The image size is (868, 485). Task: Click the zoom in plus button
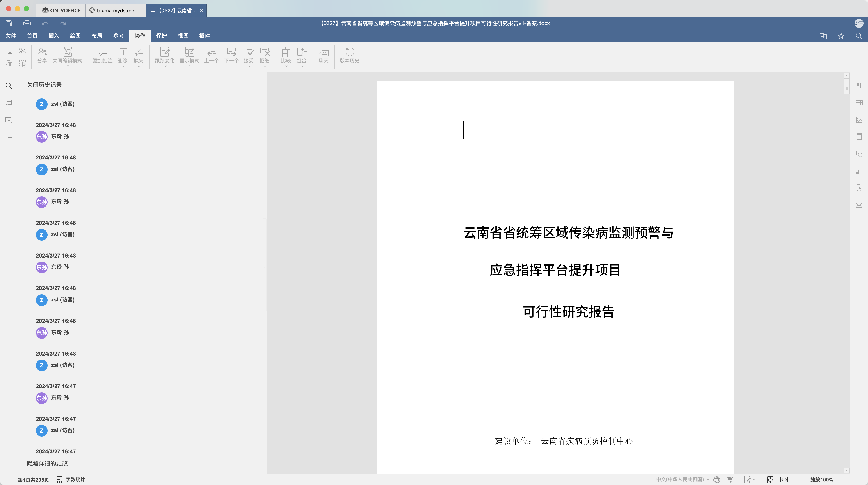(846, 480)
